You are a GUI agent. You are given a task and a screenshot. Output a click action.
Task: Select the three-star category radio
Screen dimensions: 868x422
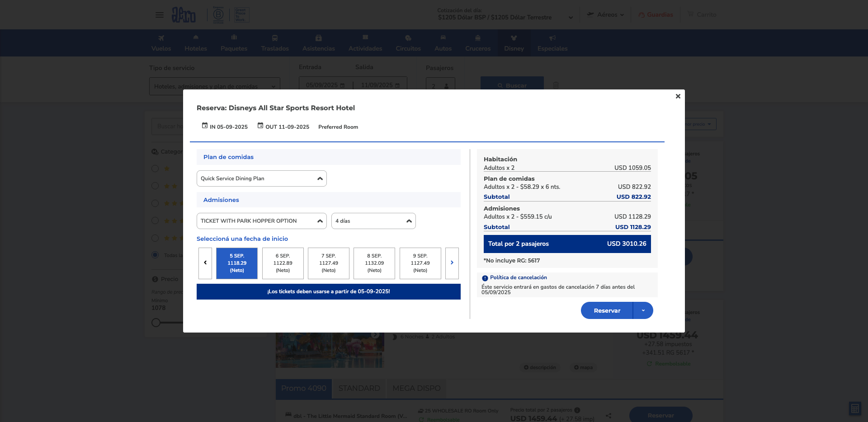pyautogui.click(x=155, y=203)
